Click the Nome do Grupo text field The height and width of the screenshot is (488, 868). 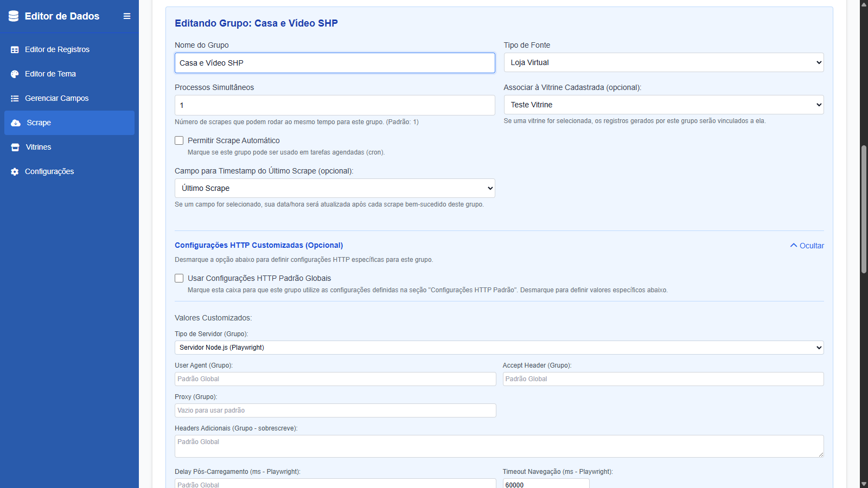334,63
